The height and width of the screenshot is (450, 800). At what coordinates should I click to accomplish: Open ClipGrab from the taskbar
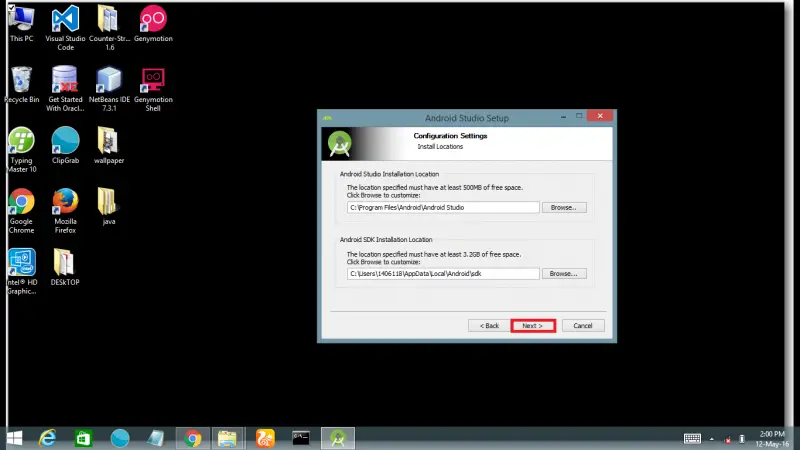[120, 438]
